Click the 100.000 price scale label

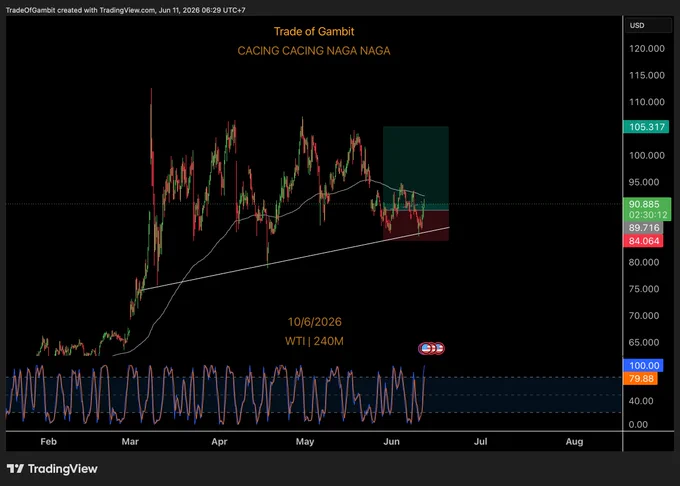pos(647,155)
